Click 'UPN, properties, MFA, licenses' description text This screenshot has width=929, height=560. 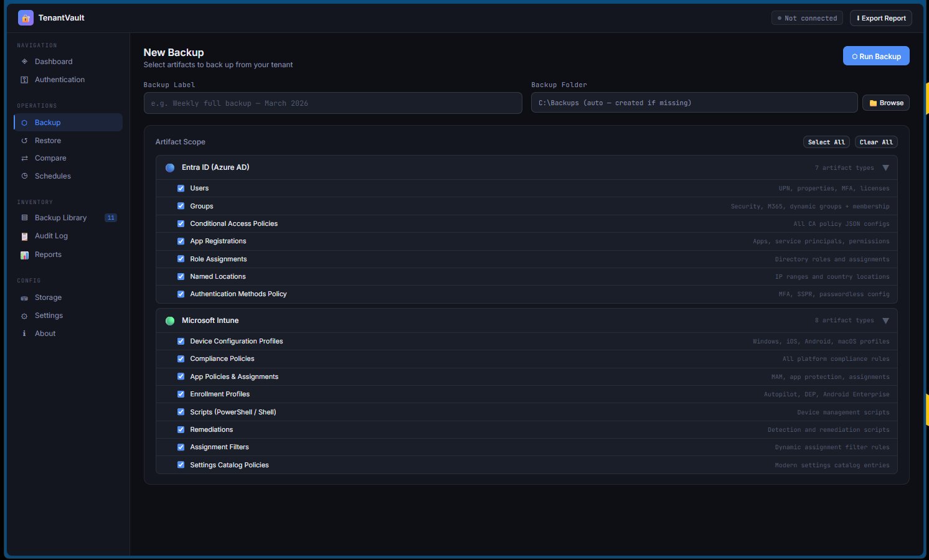click(x=834, y=189)
